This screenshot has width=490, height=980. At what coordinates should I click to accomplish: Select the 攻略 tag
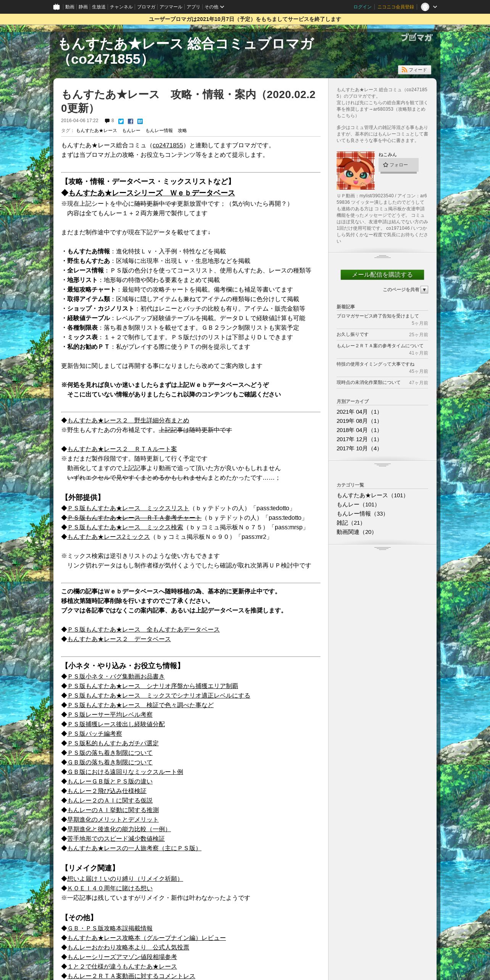[x=182, y=131]
